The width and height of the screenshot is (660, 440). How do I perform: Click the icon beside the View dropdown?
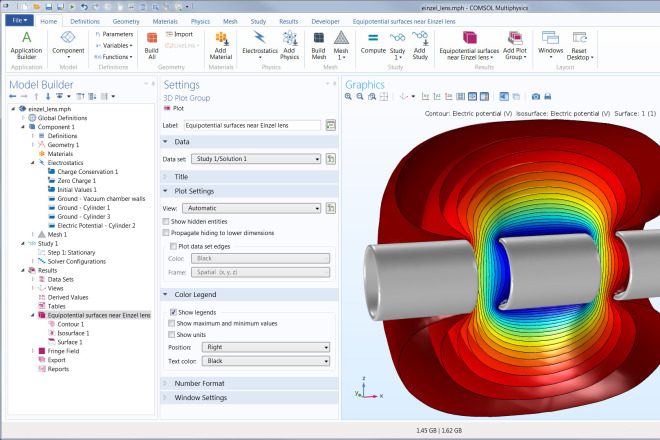(331, 208)
